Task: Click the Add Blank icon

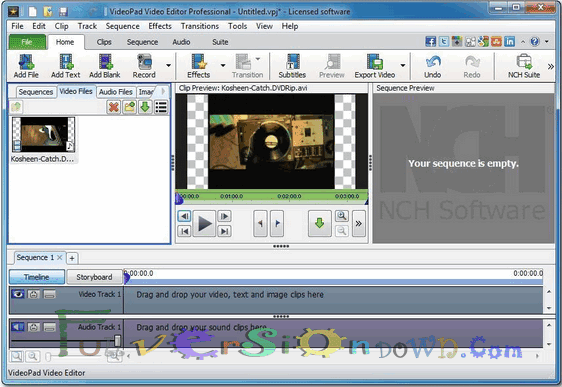Action: coord(105,66)
